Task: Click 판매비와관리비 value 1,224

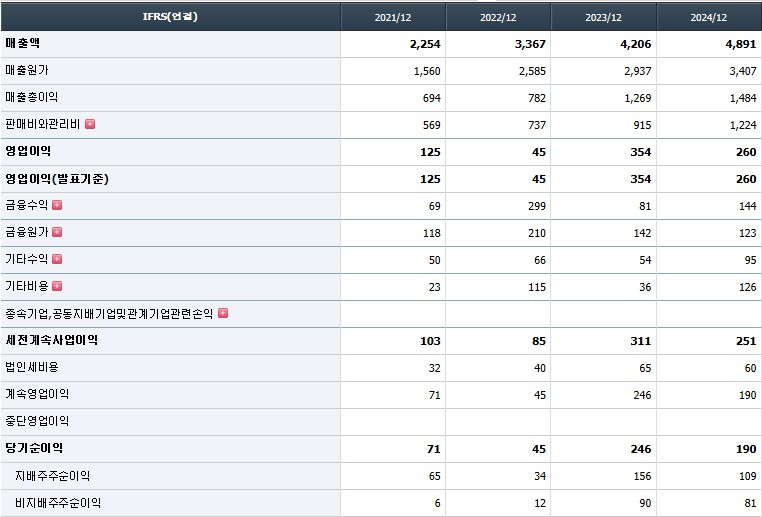Action: click(743, 125)
